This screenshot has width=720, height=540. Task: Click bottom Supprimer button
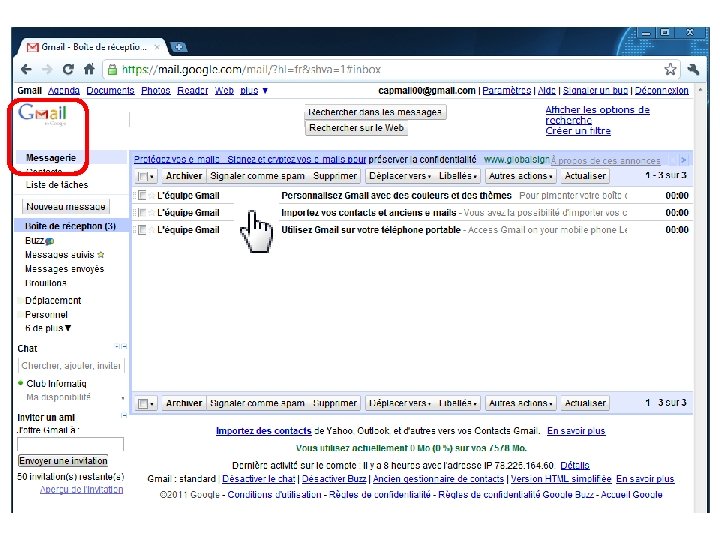[x=335, y=403]
